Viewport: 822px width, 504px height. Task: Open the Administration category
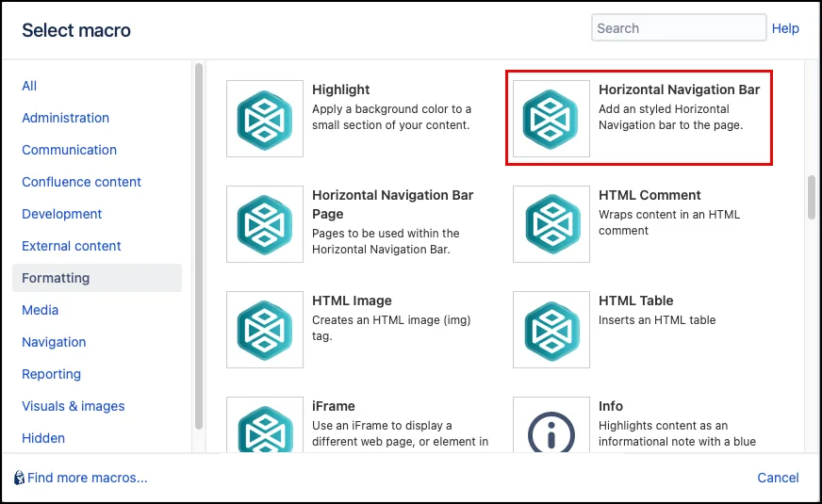coord(66,118)
